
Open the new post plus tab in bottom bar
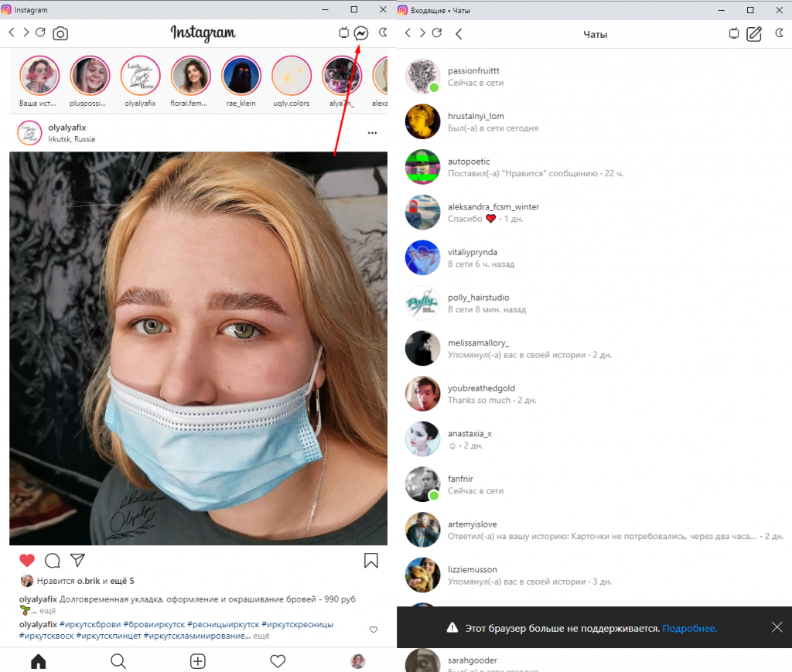[198, 660]
